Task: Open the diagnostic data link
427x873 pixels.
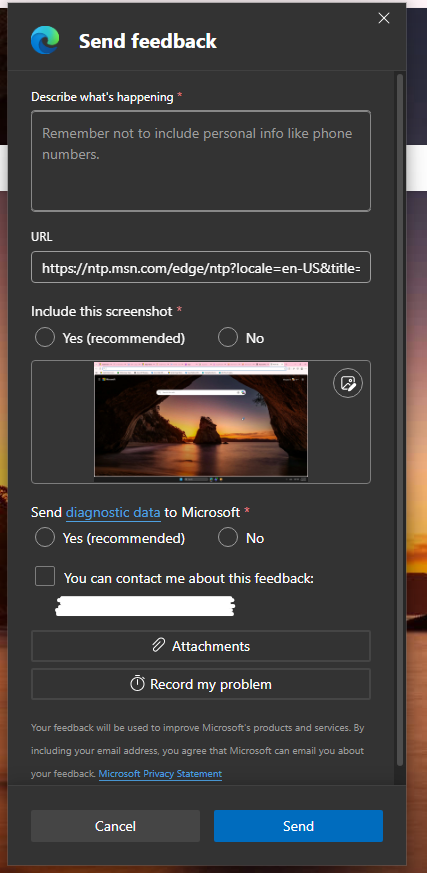Action: pos(113,512)
